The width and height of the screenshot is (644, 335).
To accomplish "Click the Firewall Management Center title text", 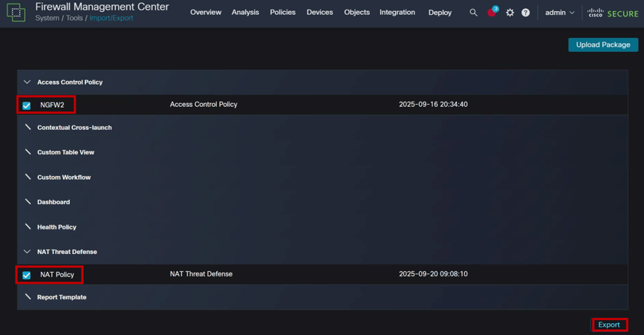I will tap(102, 7).
